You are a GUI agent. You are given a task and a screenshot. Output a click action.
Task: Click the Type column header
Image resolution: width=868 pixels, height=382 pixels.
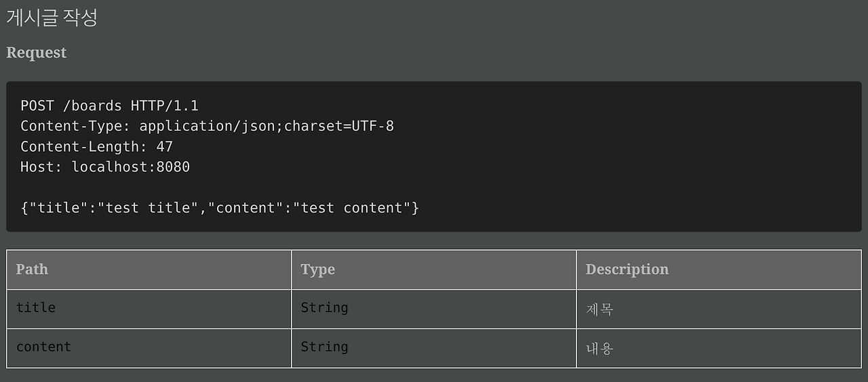317,270
